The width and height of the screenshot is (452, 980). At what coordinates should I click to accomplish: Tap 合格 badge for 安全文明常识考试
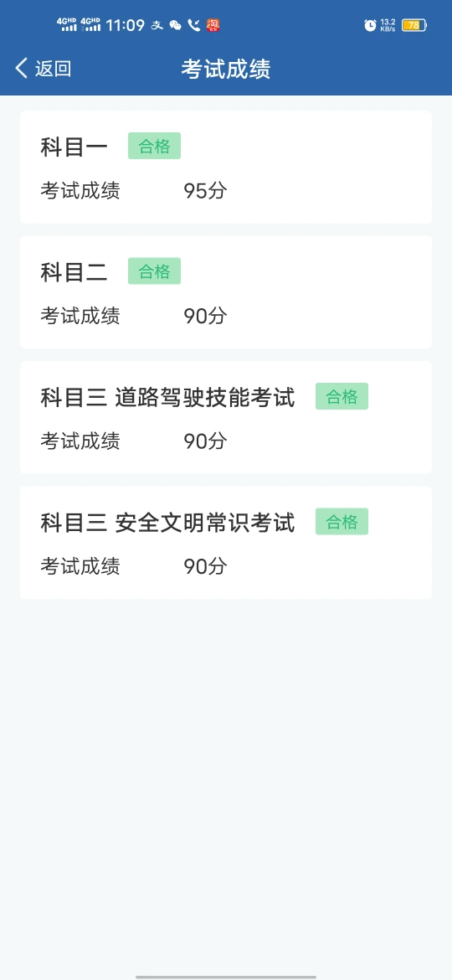point(342,521)
